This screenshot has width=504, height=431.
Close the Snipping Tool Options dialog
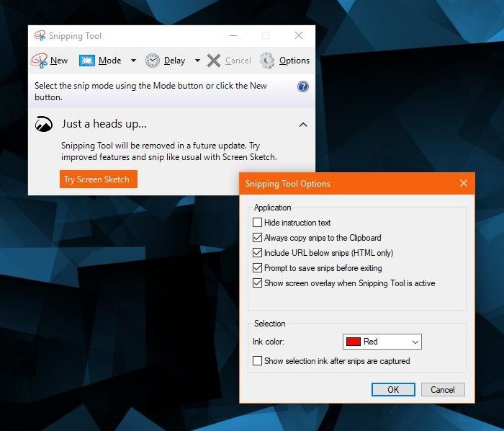(464, 184)
